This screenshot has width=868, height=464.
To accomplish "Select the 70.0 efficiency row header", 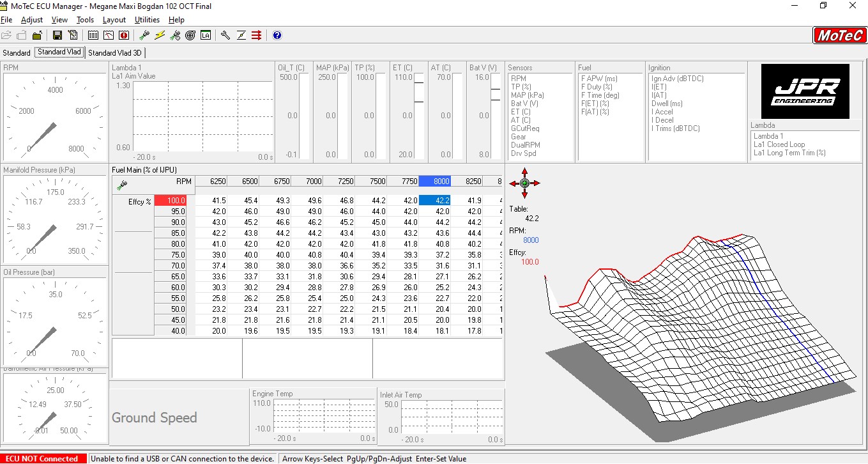I will tap(170, 266).
